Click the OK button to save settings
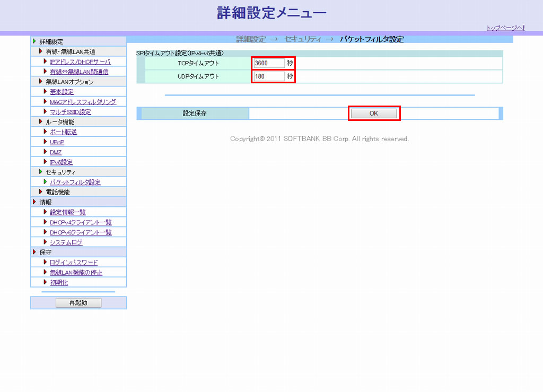This screenshot has width=543, height=392. tap(374, 114)
